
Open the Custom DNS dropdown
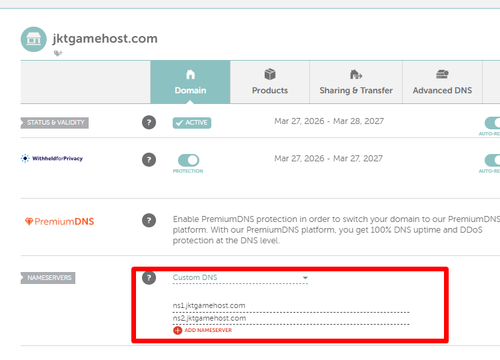(x=240, y=278)
